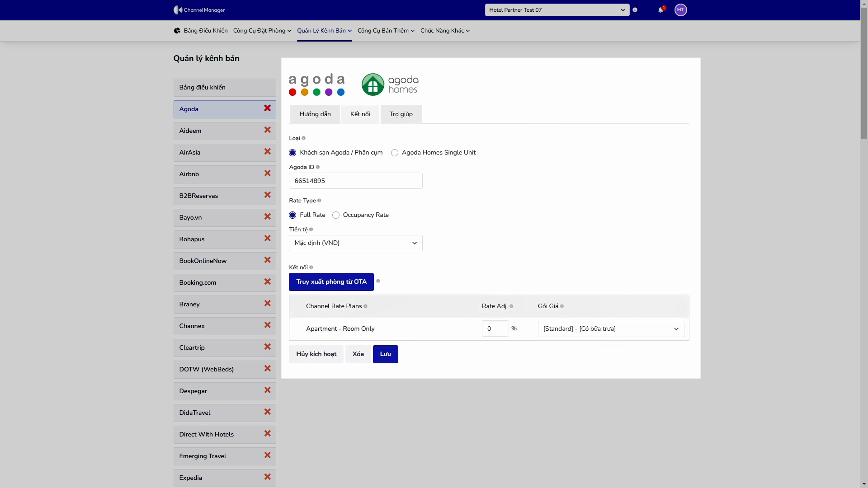Click the red X beside Agoda
Image resolution: width=868 pixels, height=488 pixels.
pos(268,108)
